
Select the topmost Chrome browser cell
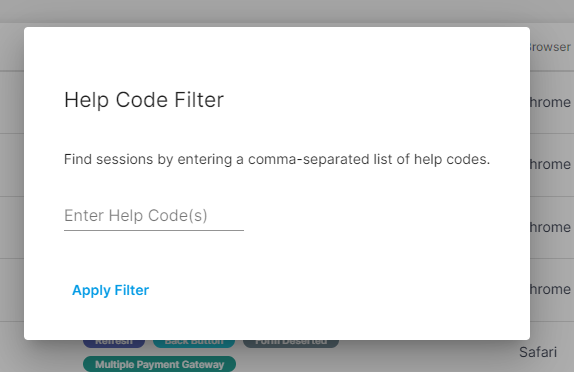[x=551, y=102]
